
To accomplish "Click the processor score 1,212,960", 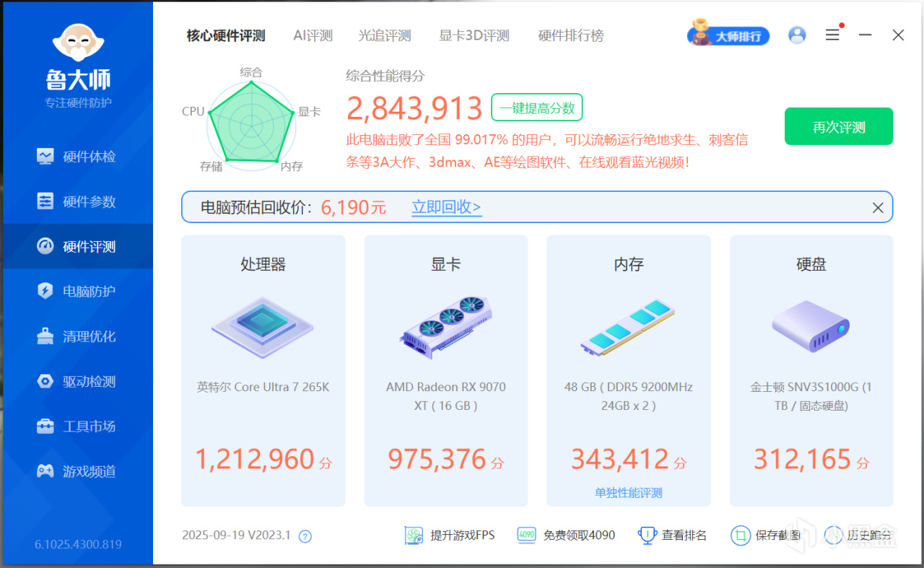I will coord(255,459).
